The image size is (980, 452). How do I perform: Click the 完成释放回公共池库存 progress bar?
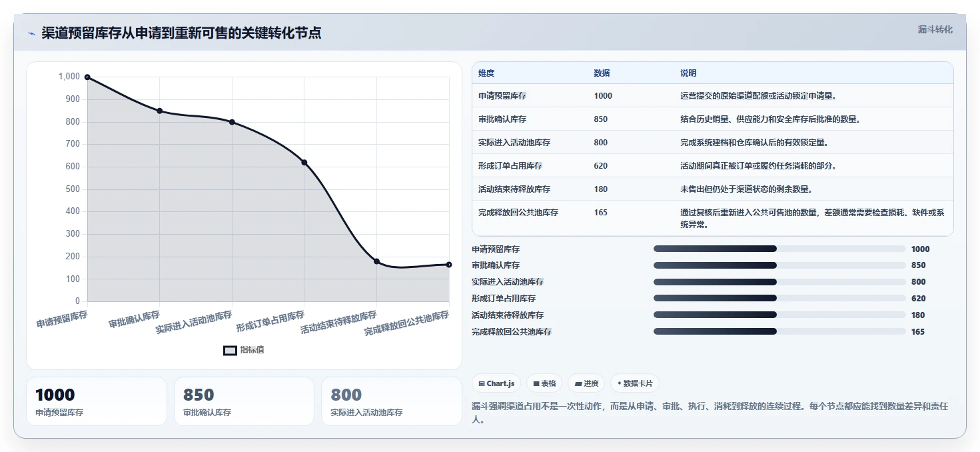[779, 331]
